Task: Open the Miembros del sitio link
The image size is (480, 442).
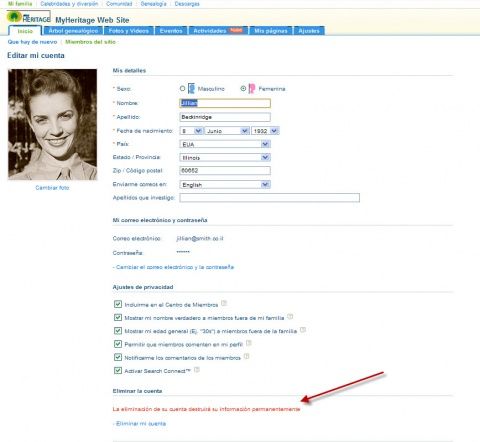Action: coord(90,42)
